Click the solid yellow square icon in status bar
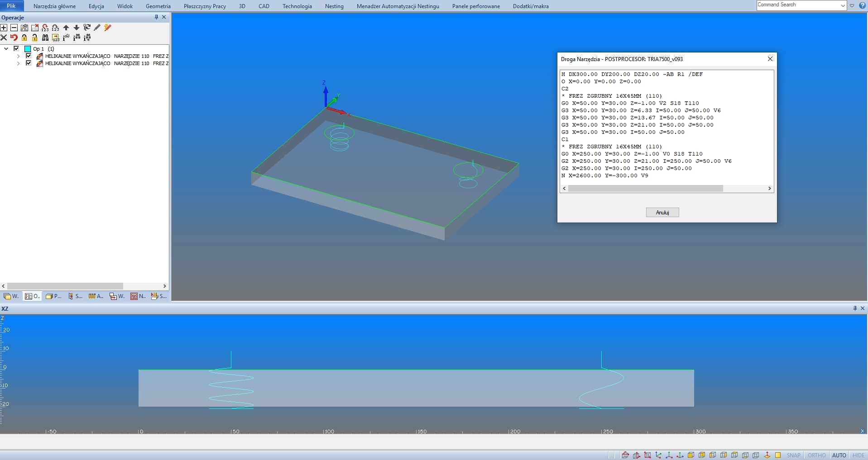Image resolution: width=868 pixels, height=460 pixels. [x=778, y=455]
